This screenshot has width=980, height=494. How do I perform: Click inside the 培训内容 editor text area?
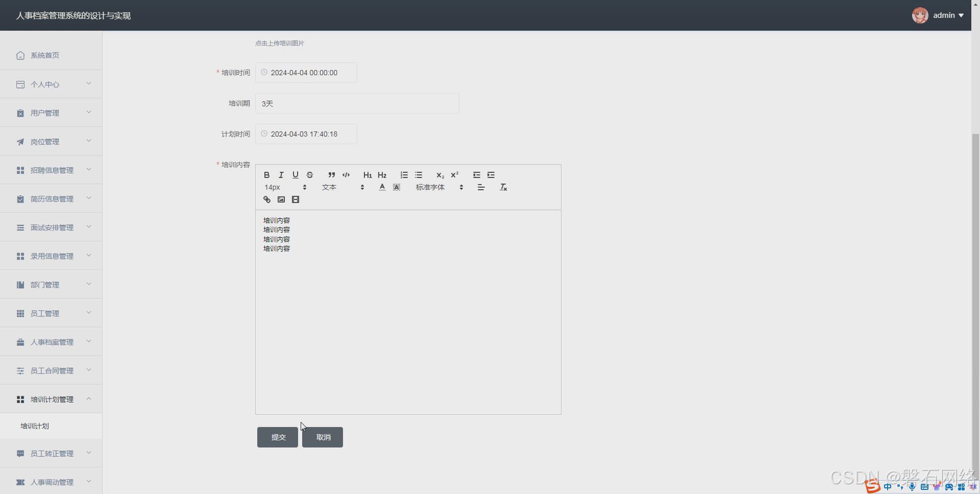coord(408,312)
